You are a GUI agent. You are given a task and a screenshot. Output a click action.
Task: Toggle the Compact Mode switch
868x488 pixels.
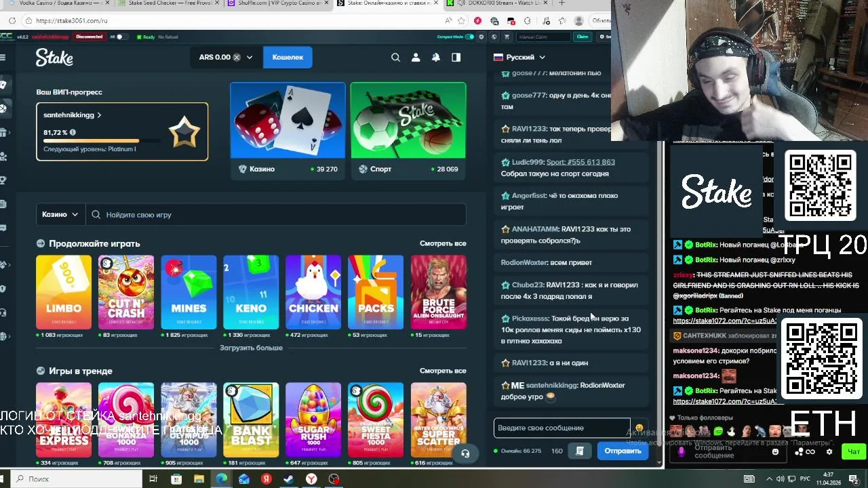click(469, 37)
